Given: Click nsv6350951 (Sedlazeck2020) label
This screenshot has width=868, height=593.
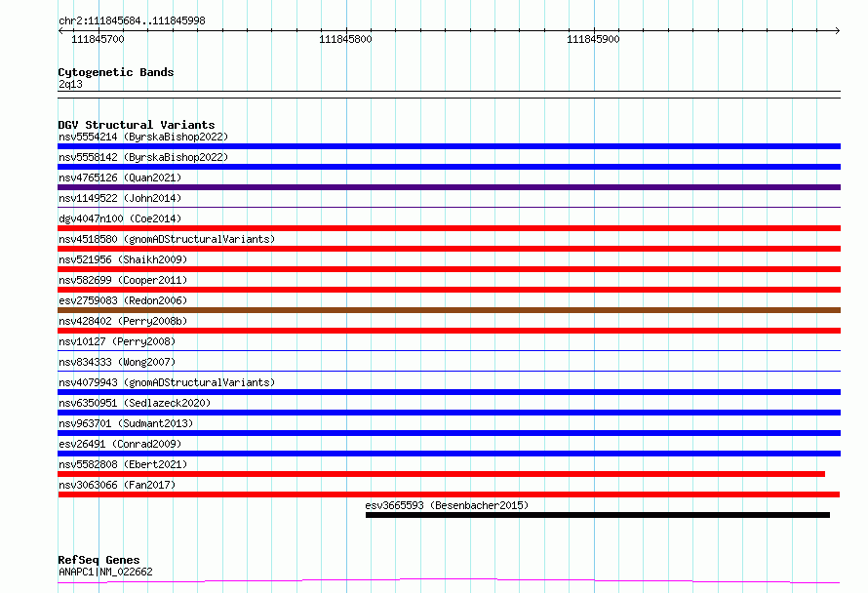Looking at the screenshot, I should [x=135, y=403].
